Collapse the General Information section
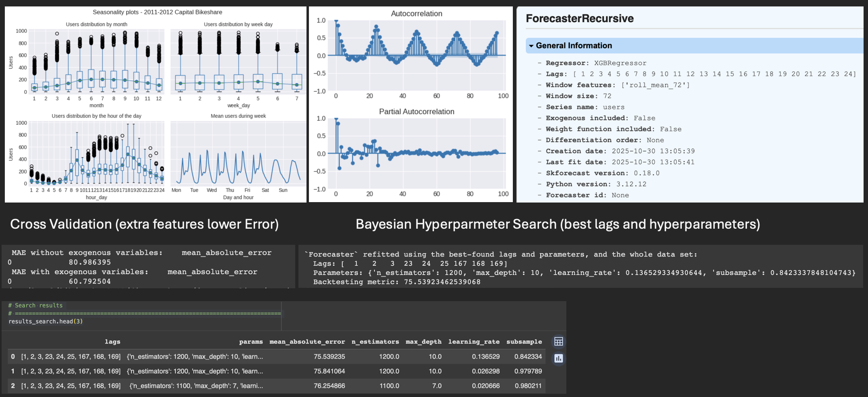 532,46
